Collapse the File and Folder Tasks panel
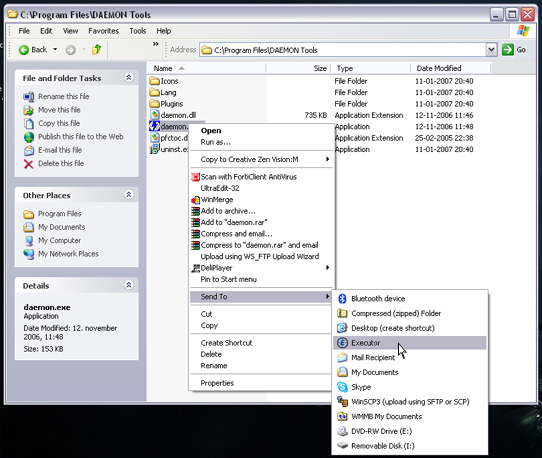 [x=129, y=77]
